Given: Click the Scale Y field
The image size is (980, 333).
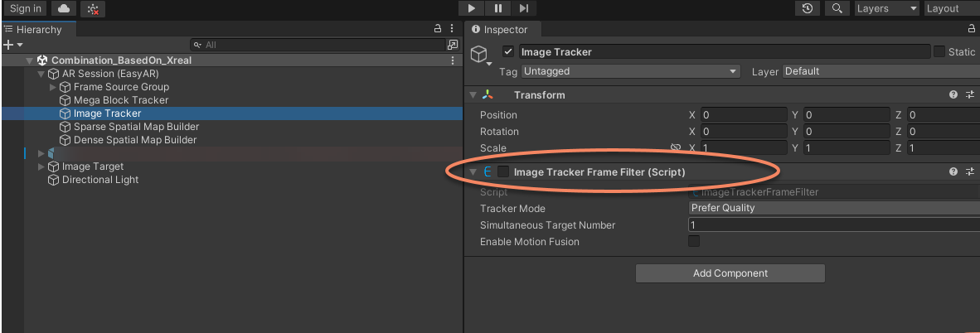Looking at the screenshot, I should pyautogui.click(x=847, y=148).
